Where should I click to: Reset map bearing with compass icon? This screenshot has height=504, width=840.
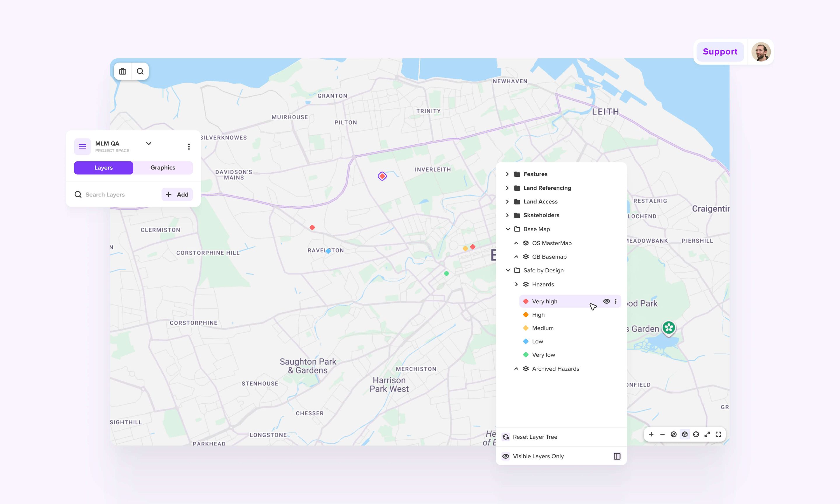(674, 434)
